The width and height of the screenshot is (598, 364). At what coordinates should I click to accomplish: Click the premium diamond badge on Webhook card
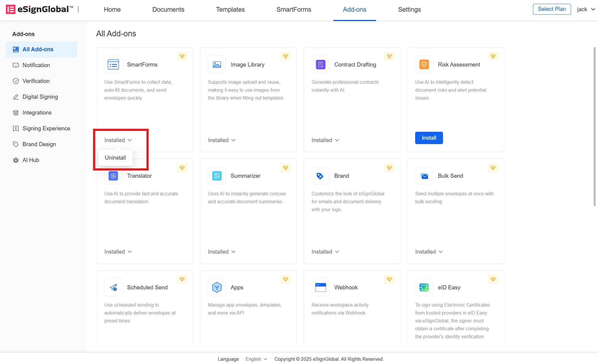tap(389, 279)
